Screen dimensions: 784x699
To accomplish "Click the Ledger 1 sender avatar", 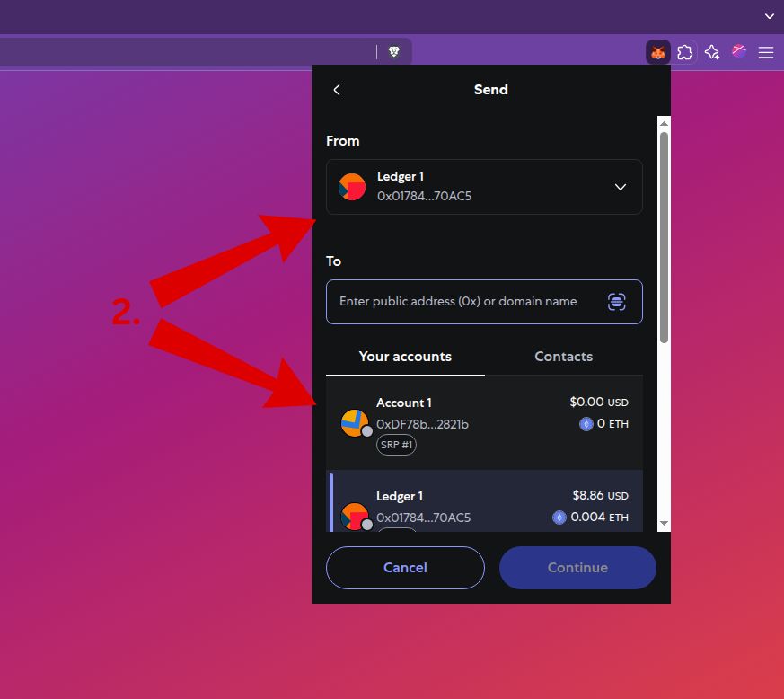I will pos(352,187).
